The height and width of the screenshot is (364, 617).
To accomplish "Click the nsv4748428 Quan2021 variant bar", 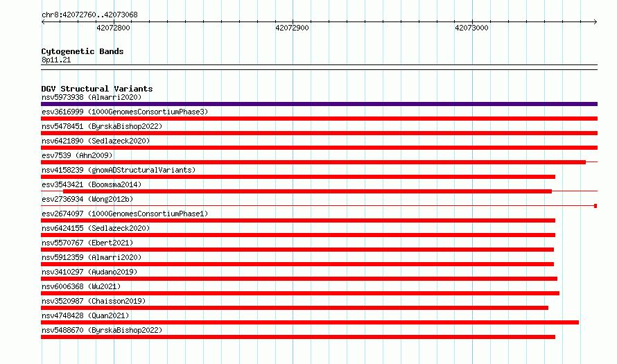I will tap(310, 322).
